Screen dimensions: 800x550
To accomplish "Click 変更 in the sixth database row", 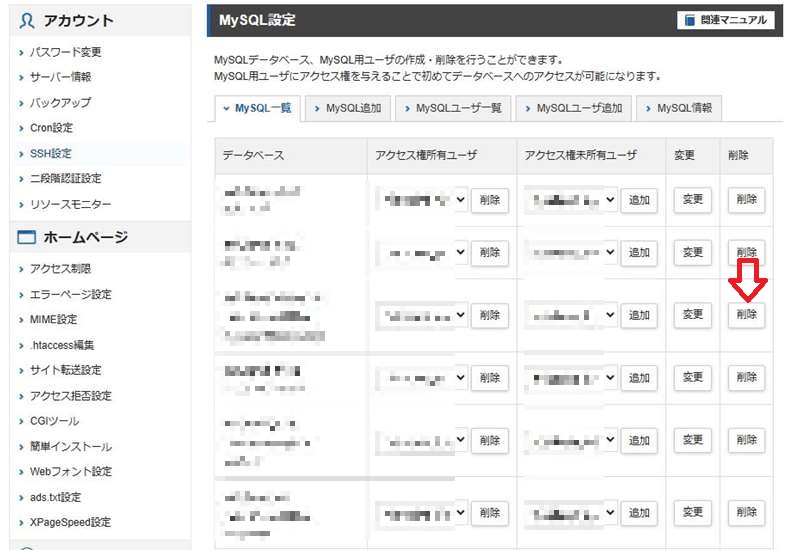I will pos(693,513).
